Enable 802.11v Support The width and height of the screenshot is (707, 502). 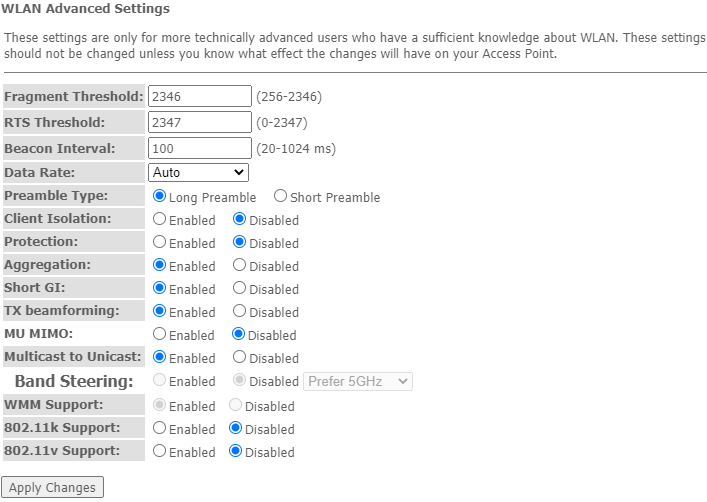click(160, 452)
